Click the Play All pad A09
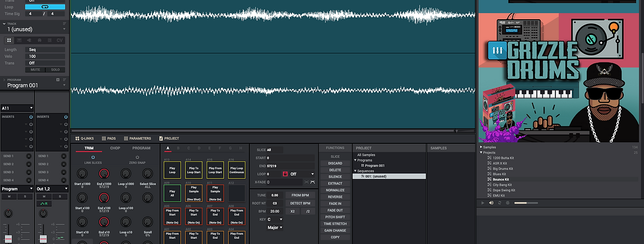This screenshot has height=244, width=644. click(x=172, y=193)
